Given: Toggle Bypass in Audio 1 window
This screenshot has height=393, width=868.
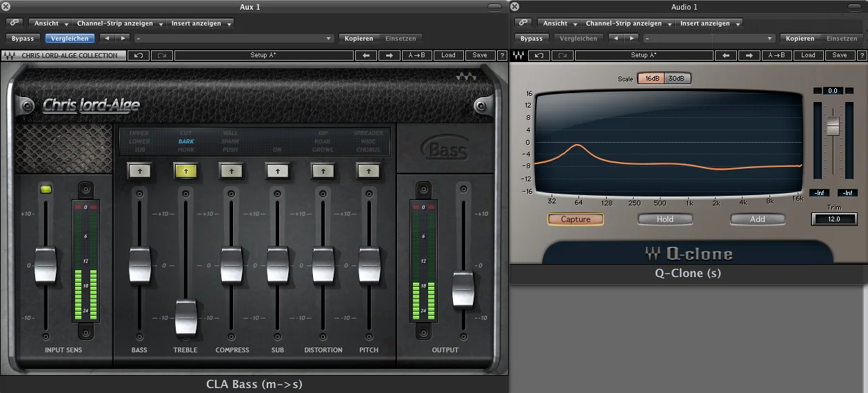Looking at the screenshot, I should tap(532, 39).
